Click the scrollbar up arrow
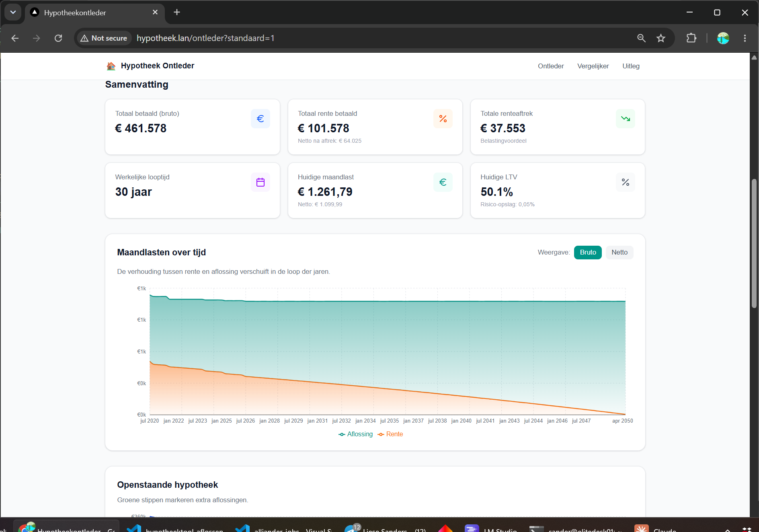This screenshot has height=532, width=759. click(754, 58)
